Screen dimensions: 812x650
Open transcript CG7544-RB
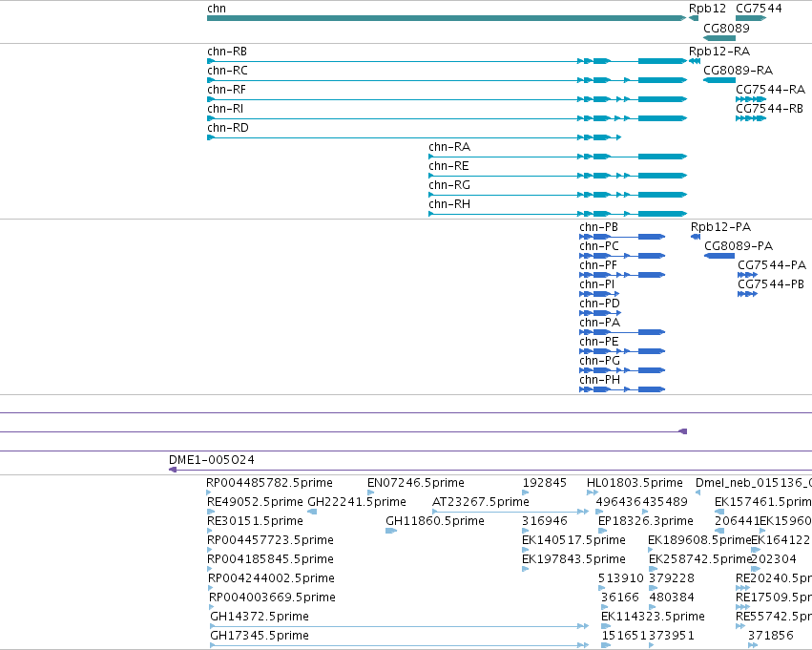[769, 109]
